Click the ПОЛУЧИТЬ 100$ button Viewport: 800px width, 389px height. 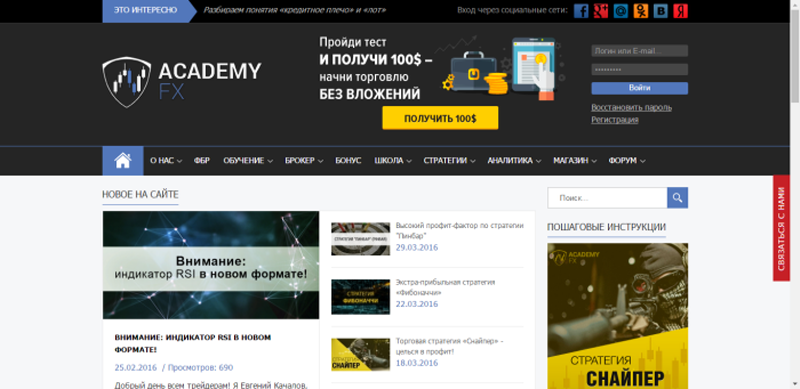pyautogui.click(x=440, y=118)
